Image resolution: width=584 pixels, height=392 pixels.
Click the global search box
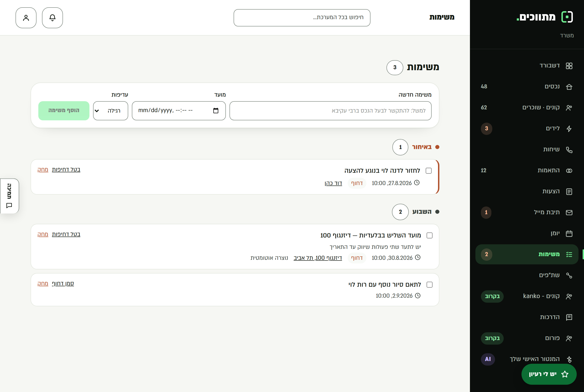point(302,18)
